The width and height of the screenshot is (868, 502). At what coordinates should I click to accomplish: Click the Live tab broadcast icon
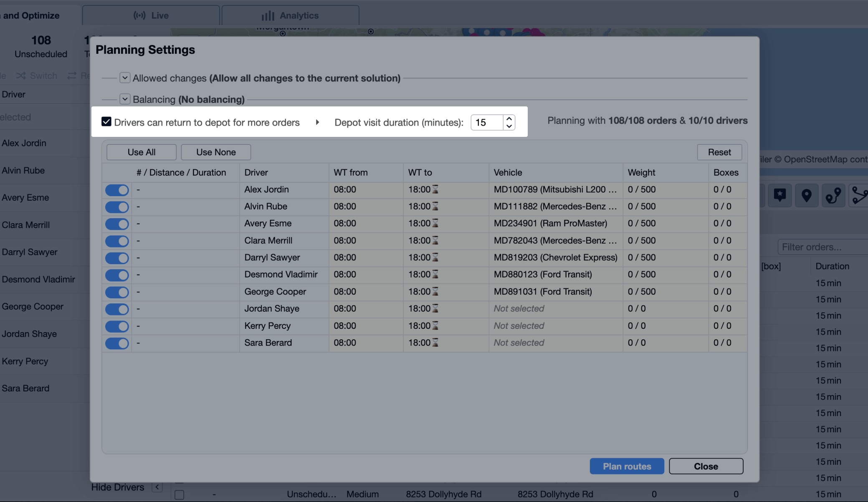139,15
